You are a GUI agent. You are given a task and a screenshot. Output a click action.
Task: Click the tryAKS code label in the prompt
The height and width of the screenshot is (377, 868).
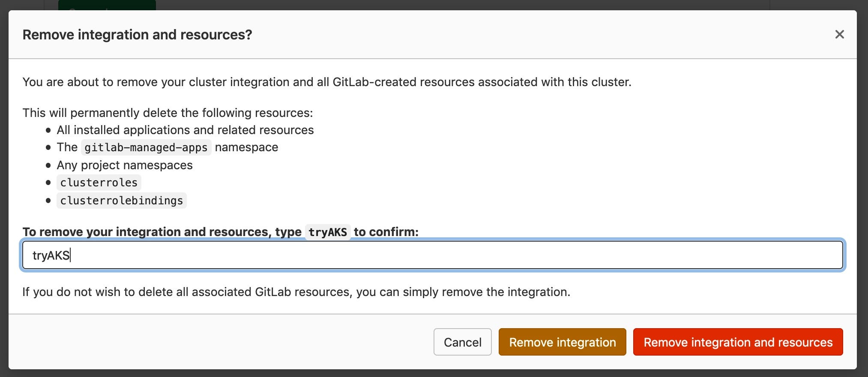328,232
